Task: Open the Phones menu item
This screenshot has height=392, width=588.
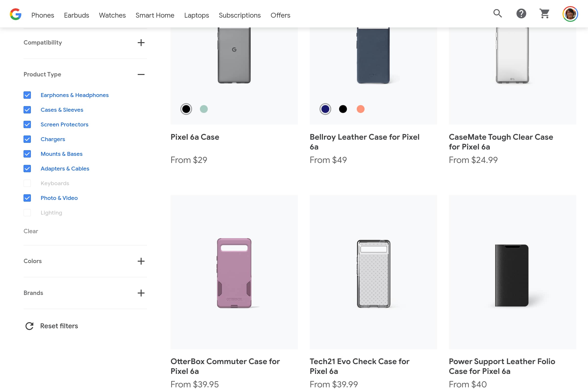Action: [x=42, y=15]
